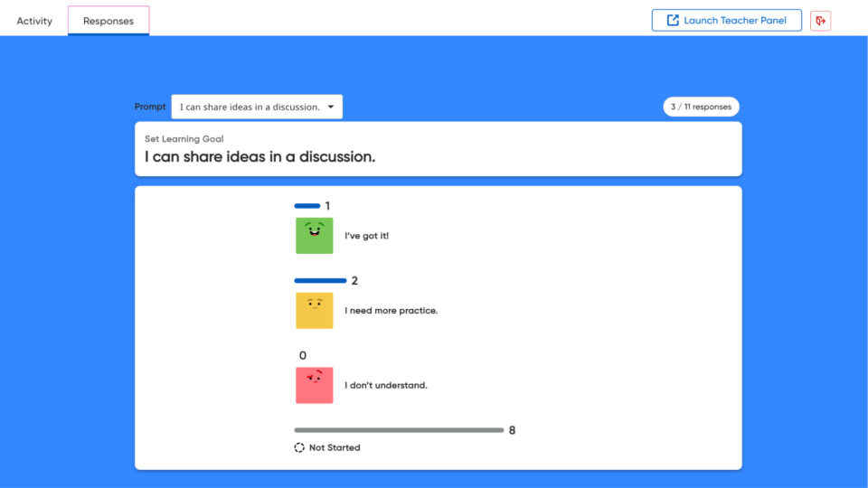Select the yellow neutral face icon
This screenshot has height=488, width=868.
point(315,310)
